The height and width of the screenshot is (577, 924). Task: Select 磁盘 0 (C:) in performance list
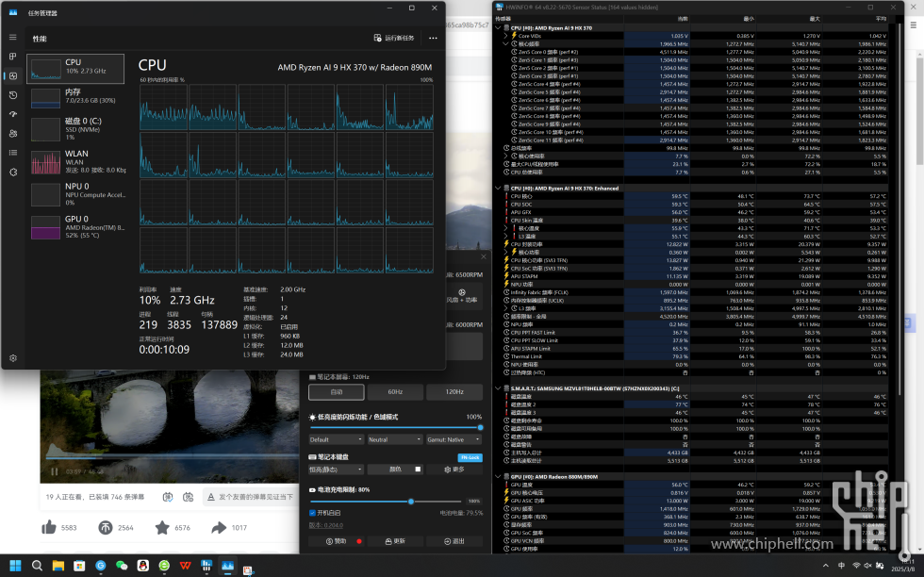(75, 129)
